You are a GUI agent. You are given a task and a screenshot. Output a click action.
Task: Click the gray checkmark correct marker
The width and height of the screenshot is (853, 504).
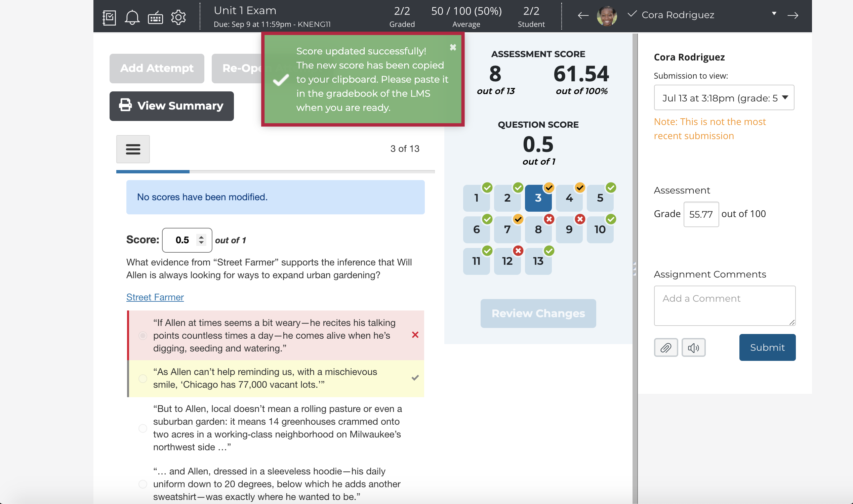pos(415,378)
